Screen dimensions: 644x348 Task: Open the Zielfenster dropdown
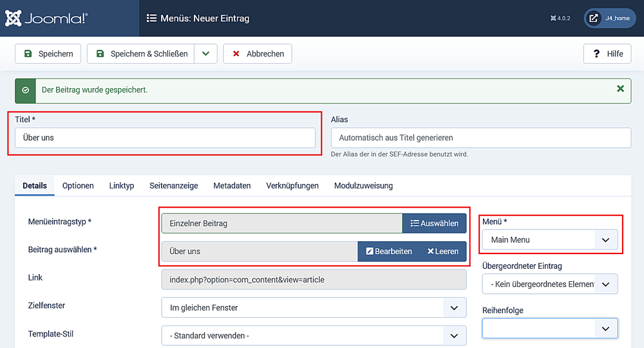[x=314, y=308]
